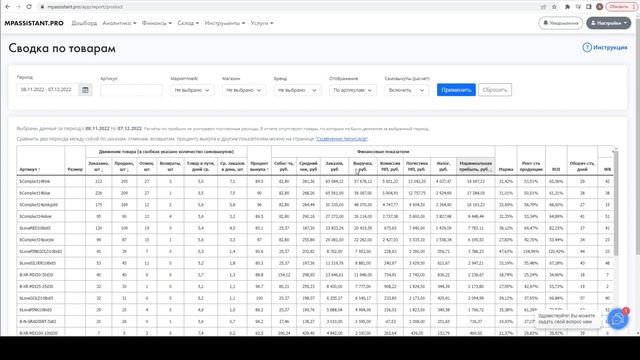The width and height of the screenshot is (640, 360).
Task: Click the Комиссия МП column header
Action: [390, 166]
